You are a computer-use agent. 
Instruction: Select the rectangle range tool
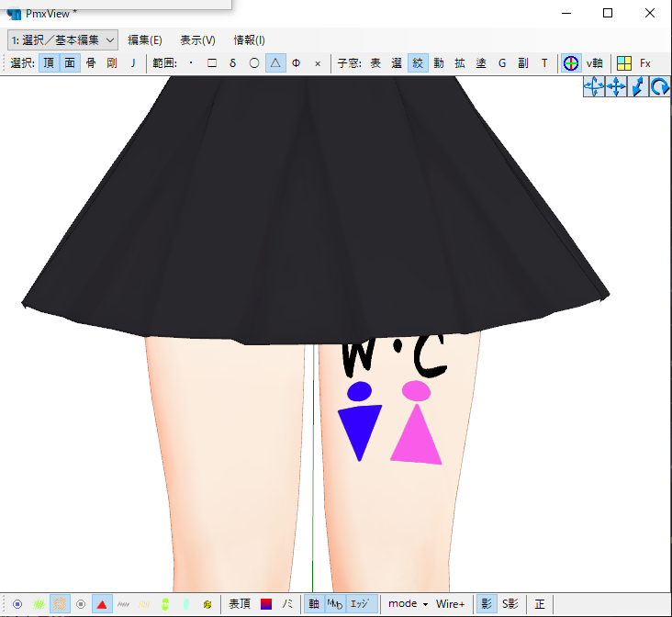[212, 63]
